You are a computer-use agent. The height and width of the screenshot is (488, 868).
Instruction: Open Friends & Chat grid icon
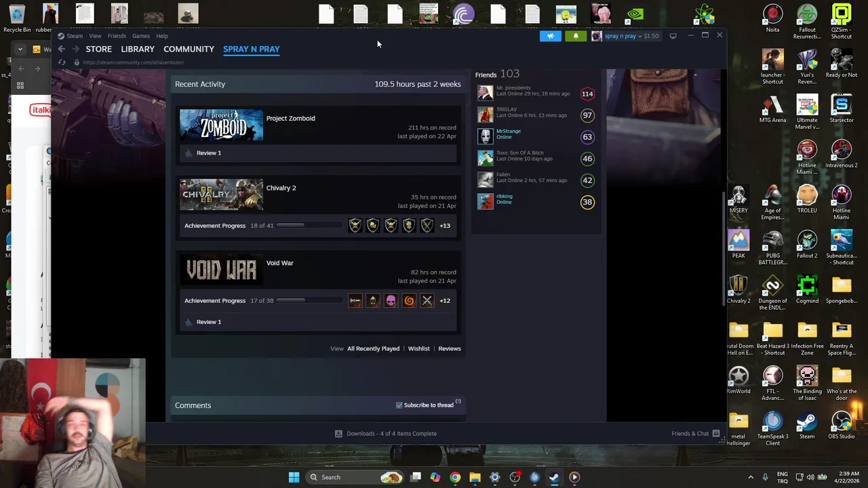[715, 434]
